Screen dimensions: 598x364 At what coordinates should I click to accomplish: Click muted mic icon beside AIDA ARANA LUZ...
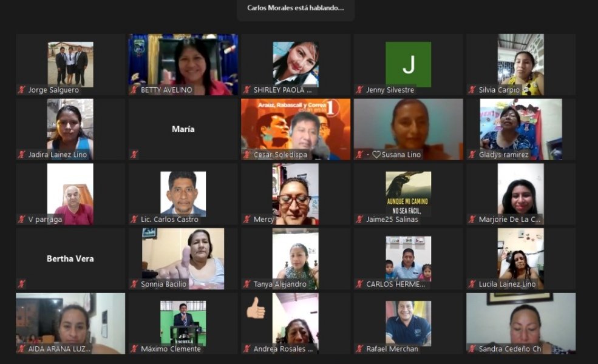(21, 349)
